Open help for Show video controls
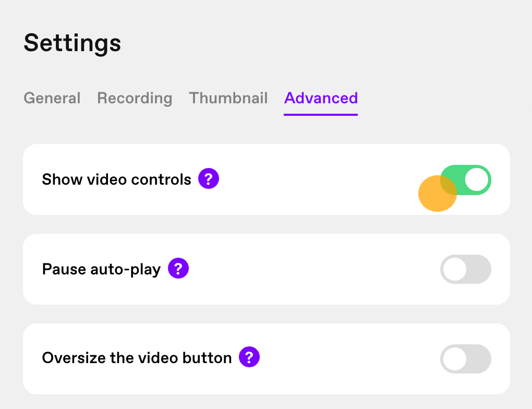532x409 pixels. click(x=209, y=178)
